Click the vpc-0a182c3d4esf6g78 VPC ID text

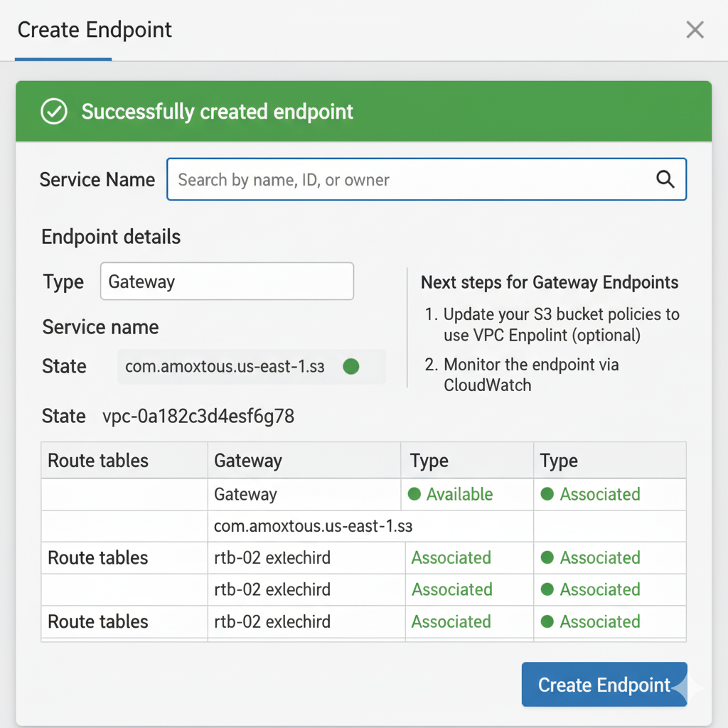[x=198, y=416]
